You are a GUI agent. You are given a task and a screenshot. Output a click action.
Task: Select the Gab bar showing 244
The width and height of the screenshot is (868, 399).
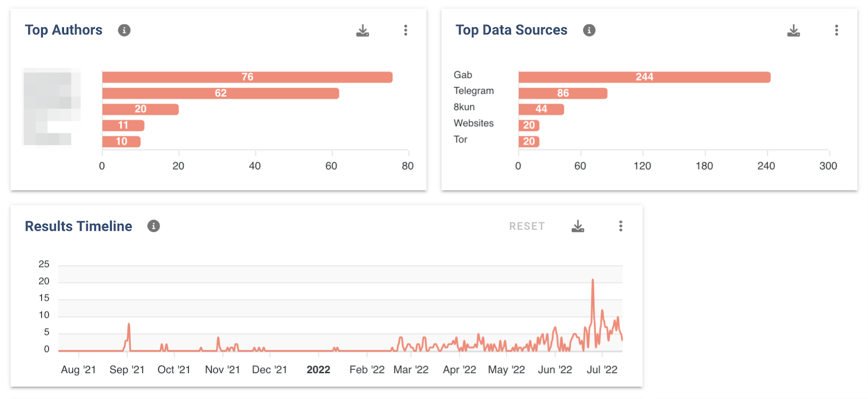click(x=644, y=77)
